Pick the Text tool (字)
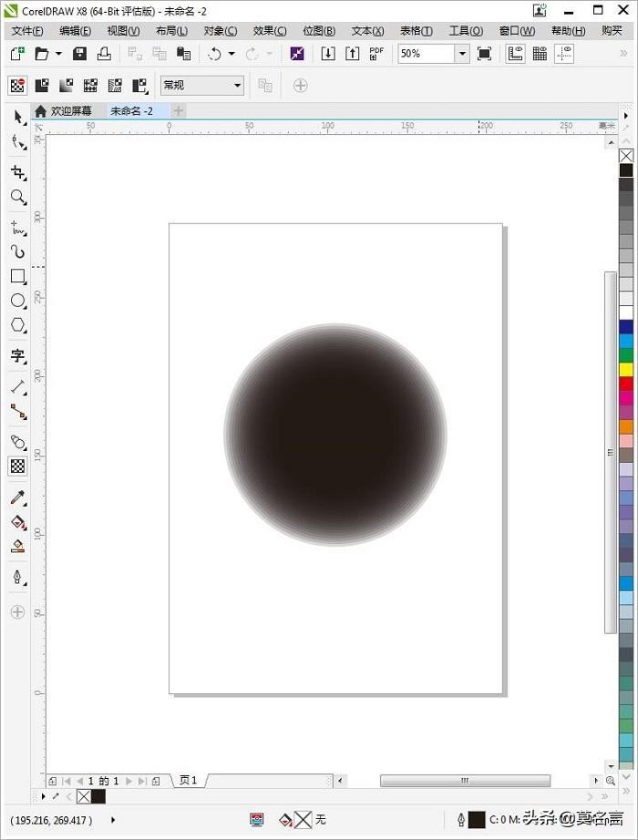 (x=17, y=355)
